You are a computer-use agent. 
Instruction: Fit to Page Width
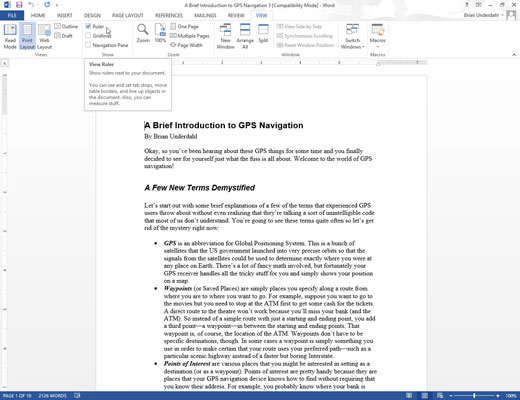point(186,45)
